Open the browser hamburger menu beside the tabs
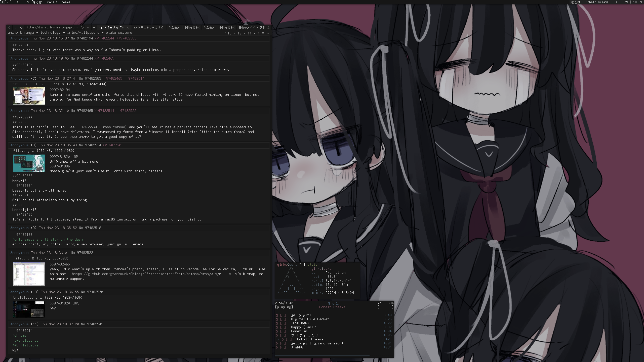Viewport: 644px width, 362px height. tap(94, 27)
